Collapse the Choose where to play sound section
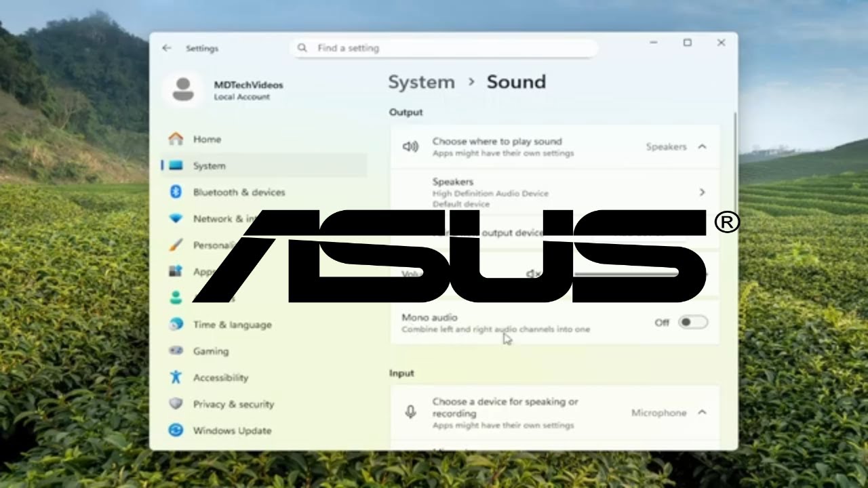Screen dimensions: 868x488 coord(702,146)
